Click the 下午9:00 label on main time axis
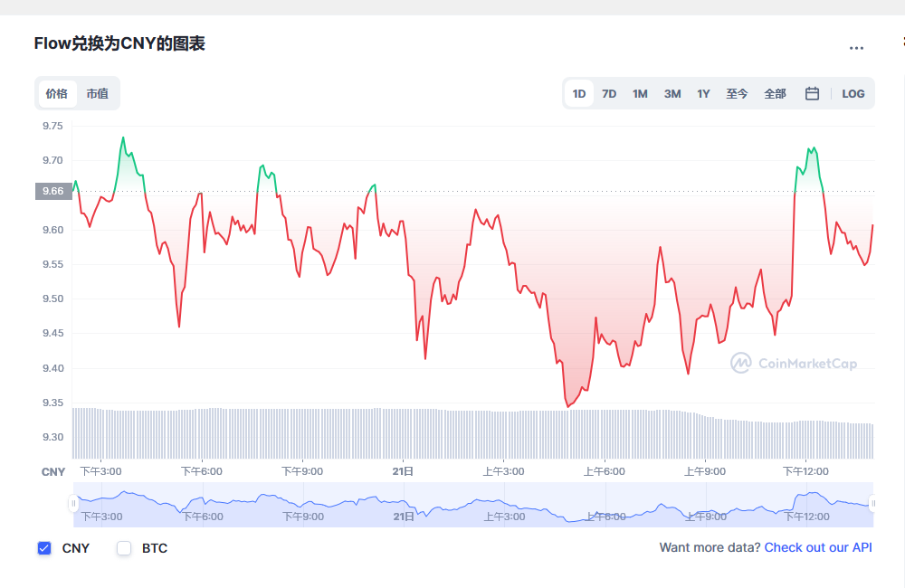The image size is (905, 588). click(302, 471)
